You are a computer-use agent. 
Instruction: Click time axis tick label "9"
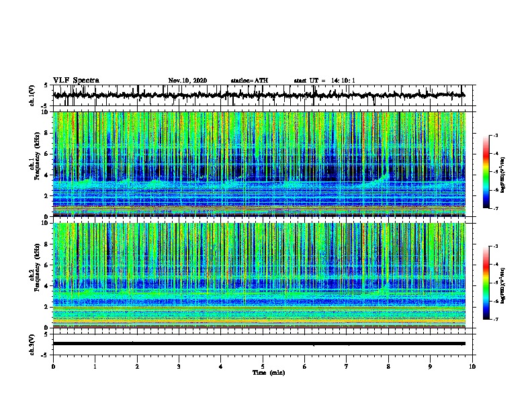(430, 367)
